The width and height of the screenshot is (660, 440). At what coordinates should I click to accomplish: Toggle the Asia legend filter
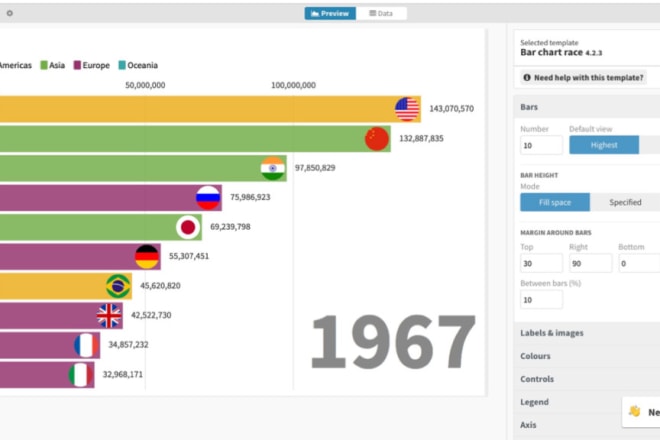coord(53,65)
